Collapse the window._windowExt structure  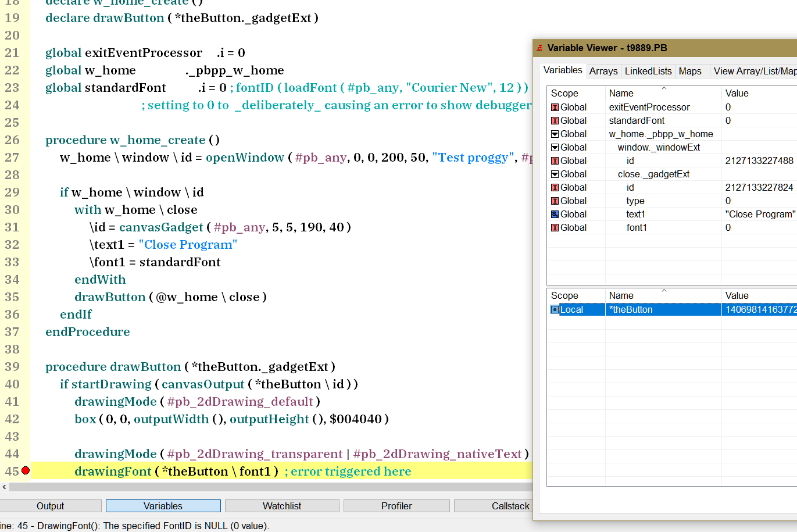[555, 147]
